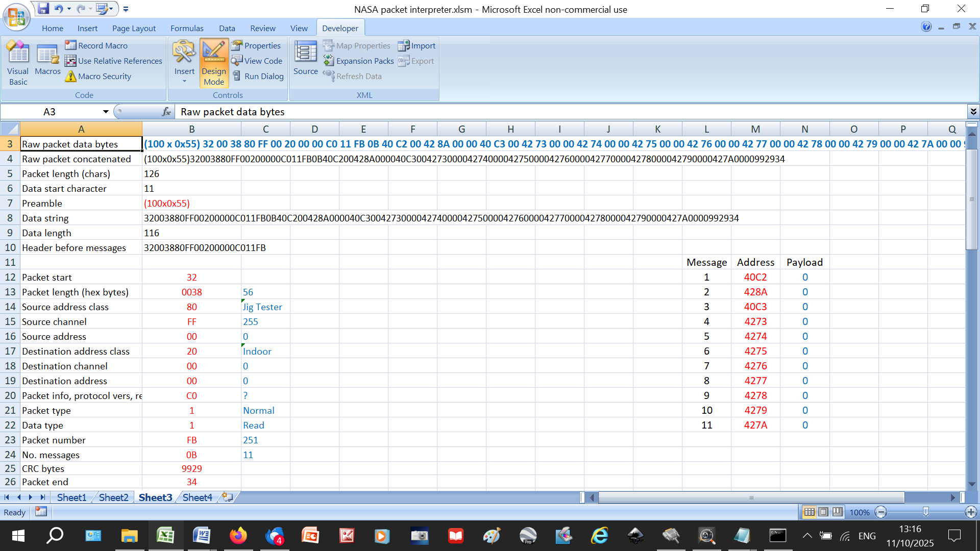This screenshot has width=980, height=551.
Task: Click the Save icon in quick access toolbar
Action: pyautogui.click(x=43, y=9)
